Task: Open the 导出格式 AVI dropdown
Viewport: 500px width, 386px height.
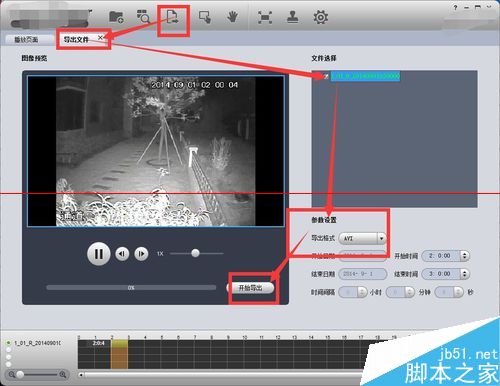Action: (362, 238)
